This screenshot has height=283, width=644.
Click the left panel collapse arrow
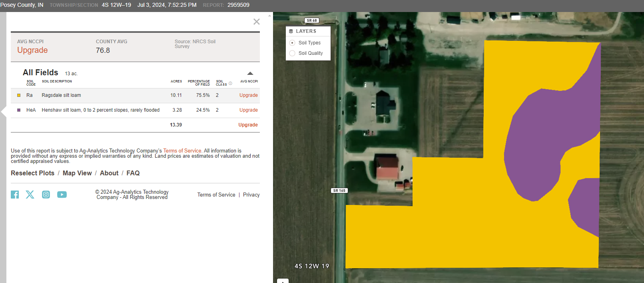pyautogui.click(x=3, y=111)
